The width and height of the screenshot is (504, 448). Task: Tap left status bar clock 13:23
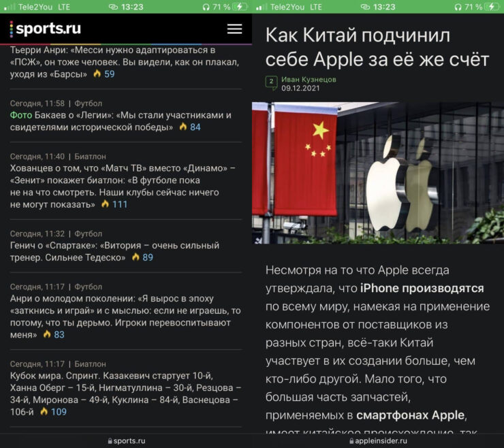point(132,7)
